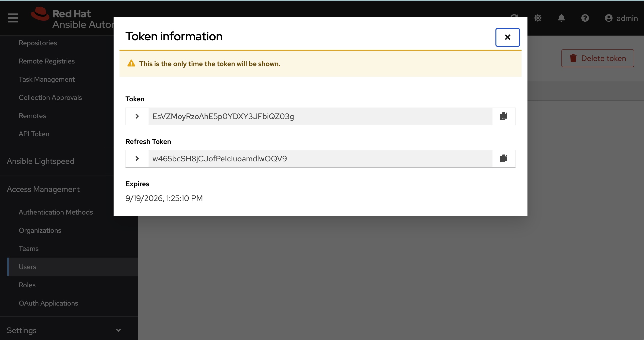This screenshot has width=644, height=340.
Task: Open Teams page
Action: coord(29,249)
